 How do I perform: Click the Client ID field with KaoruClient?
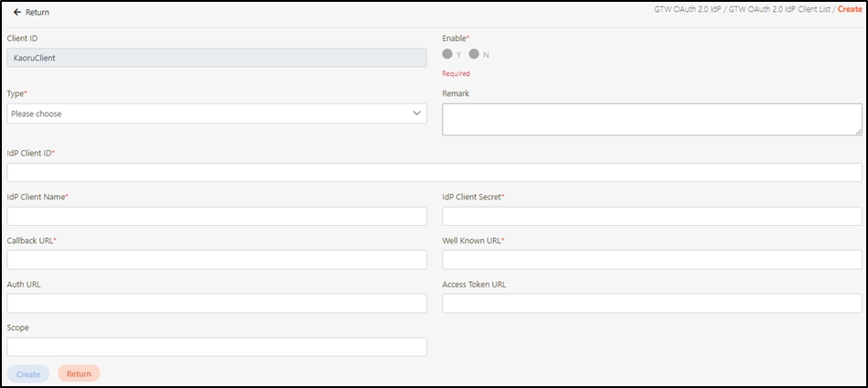point(216,58)
